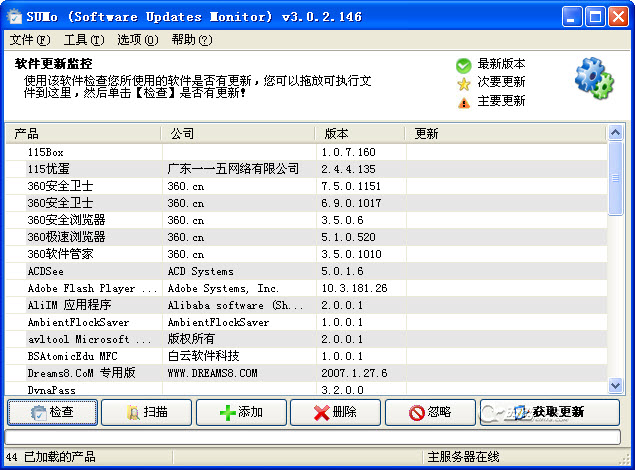Image resolution: width=635 pixels, height=470 pixels.
Task: Click version cell 5.1.0.520
Action: pos(349,237)
